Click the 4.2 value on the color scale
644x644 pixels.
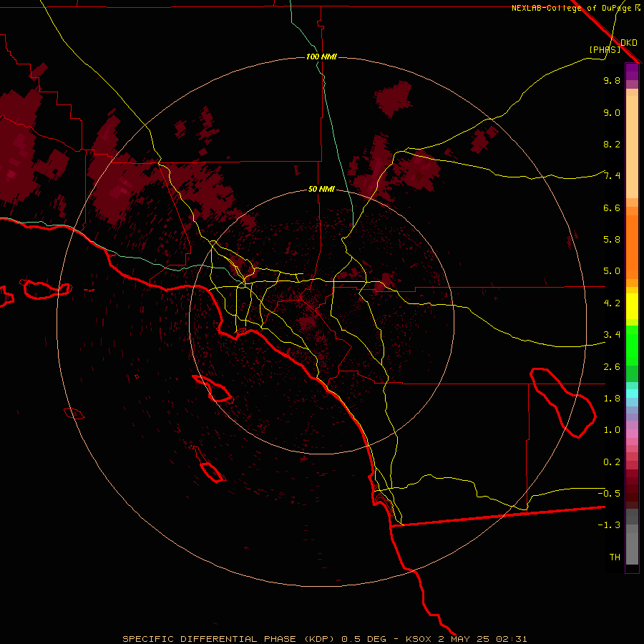[x=612, y=303]
